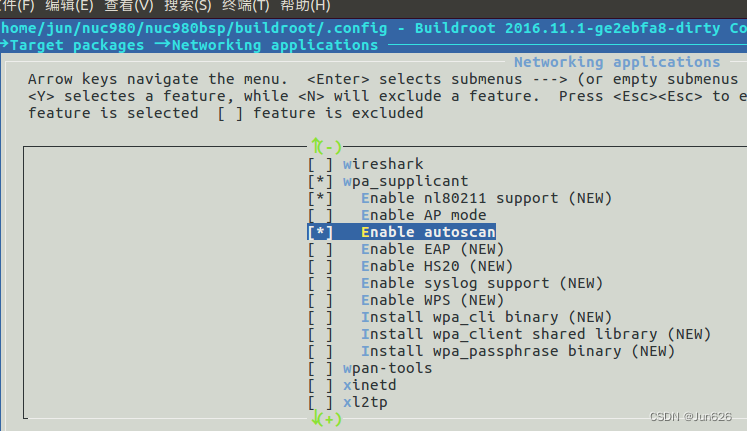Select the Install wpa_cli binary label
The image size is (747, 431).
[486, 317]
